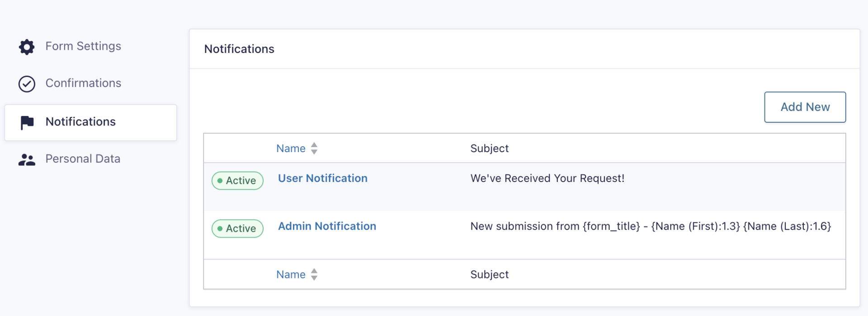Image resolution: width=868 pixels, height=316 pixels.
Task: Select the Notifications text in sidebar
Action: [80, 122]
